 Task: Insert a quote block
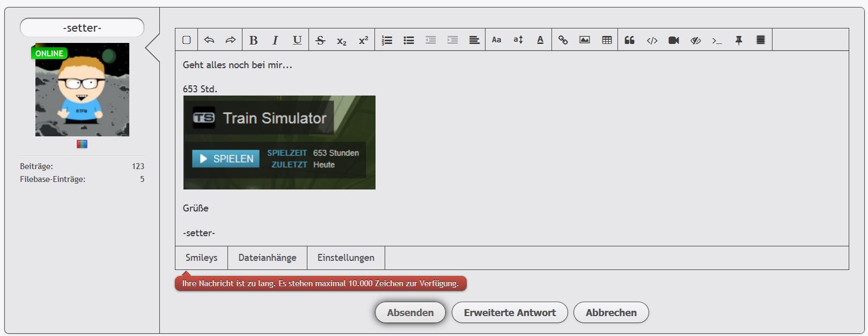tap(630, 40)
